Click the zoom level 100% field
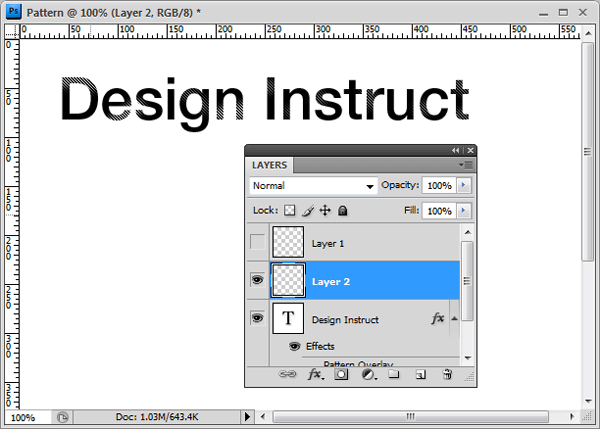The image size is (600, 429). pyautogui.click(x=27, y=417)
